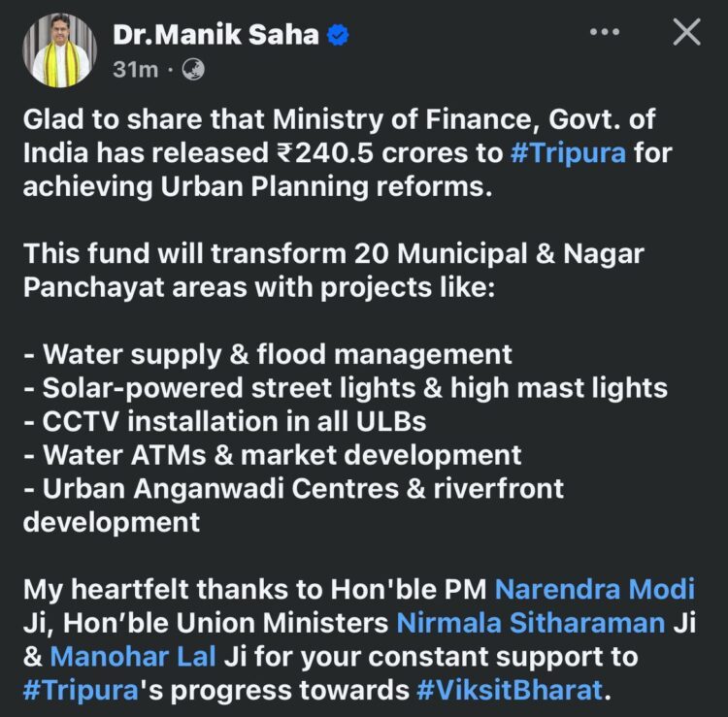Close the post with the X
This screenshot has height=717, width=728.
tap(686, 33)
